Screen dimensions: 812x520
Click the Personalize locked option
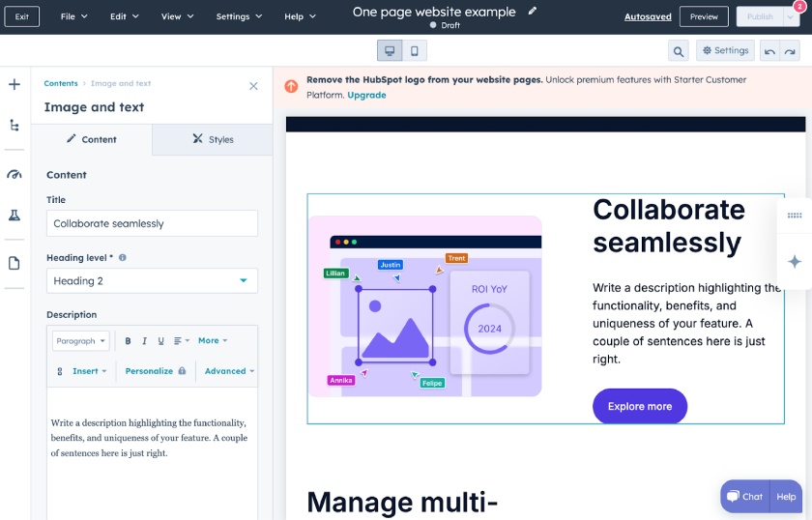[156, 371]
